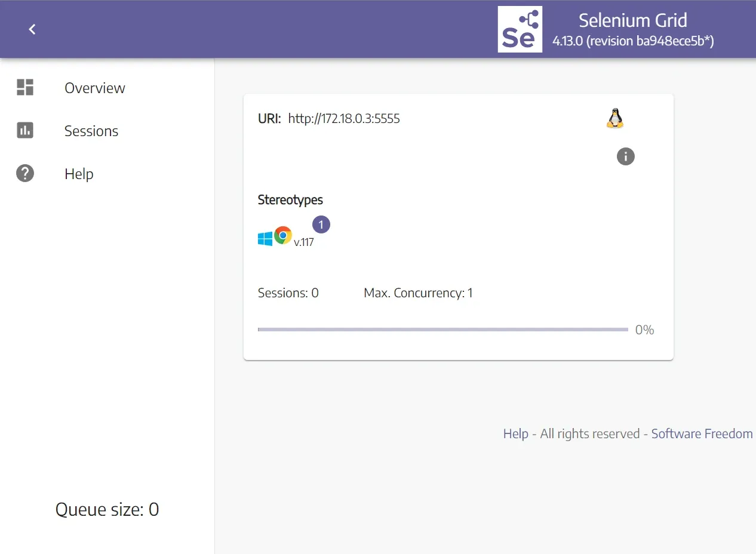Click the node URI http://172.18.0.3:5555
756x554 pixels.
pos(344,118)
